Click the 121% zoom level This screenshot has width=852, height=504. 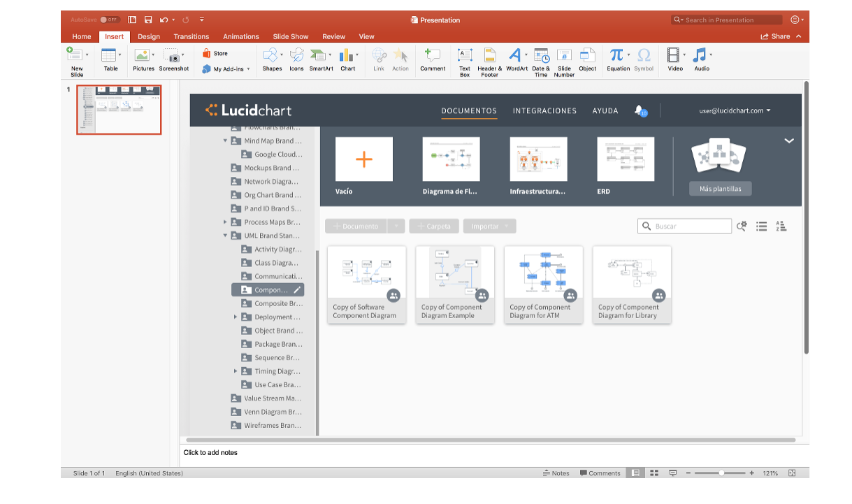(770, 473)
